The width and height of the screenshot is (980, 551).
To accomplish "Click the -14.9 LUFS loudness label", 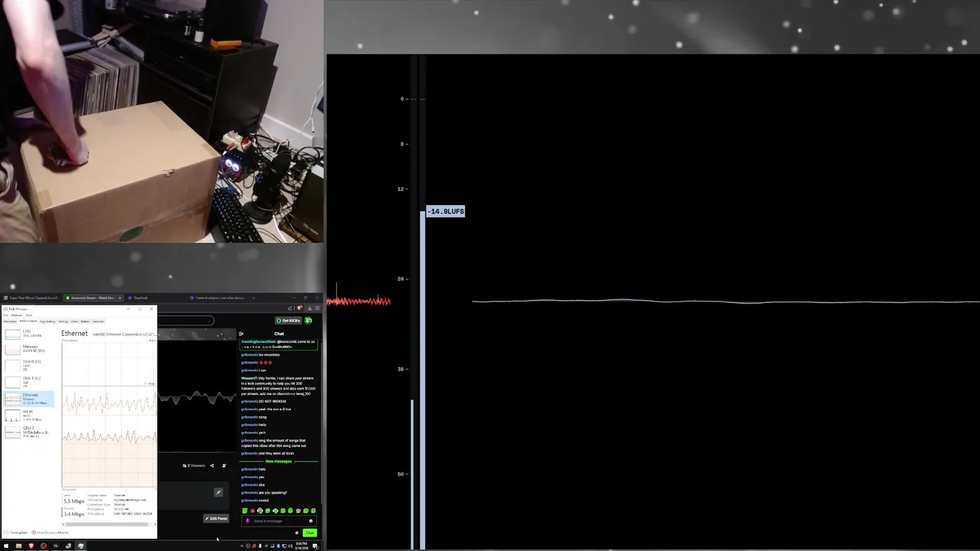I will (446, 211).
